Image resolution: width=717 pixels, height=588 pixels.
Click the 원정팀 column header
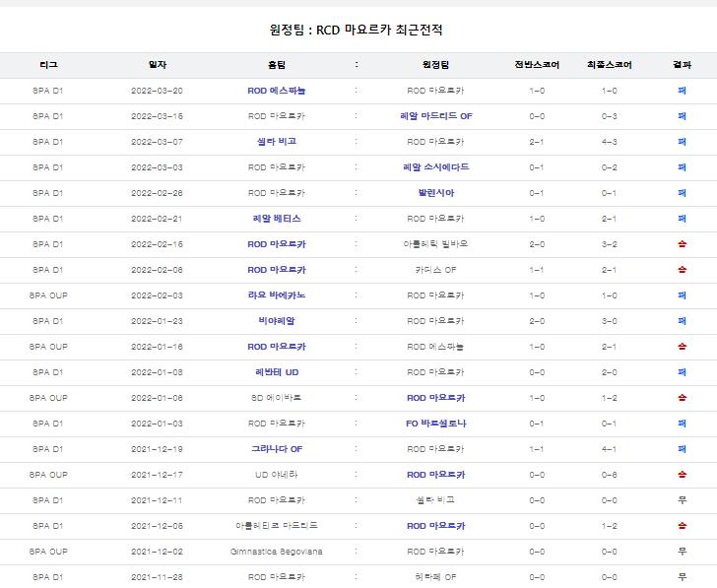pyautogui.click(x=435, y=65)
